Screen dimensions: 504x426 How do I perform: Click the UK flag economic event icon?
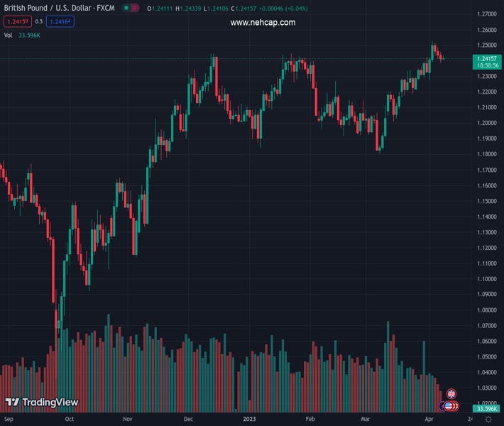[451, 393]
